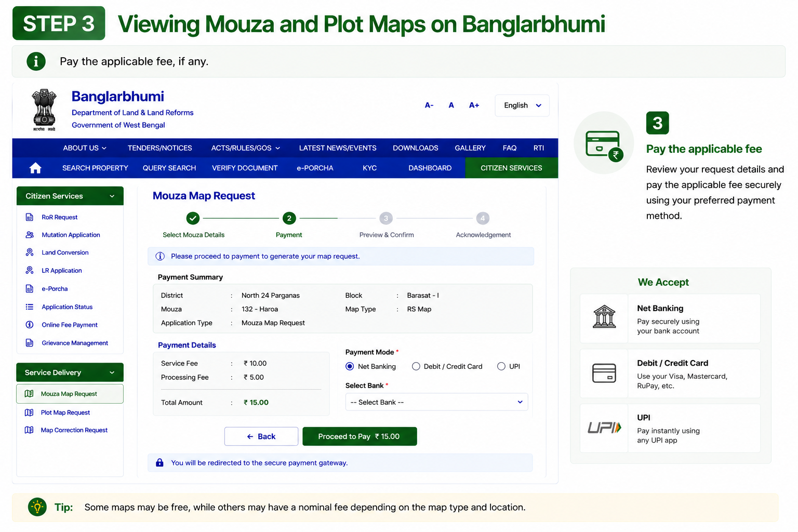The height and width of the screenshot is (532, 798).
Task: Click the UPI logo icon
Action: click(604, 428)
